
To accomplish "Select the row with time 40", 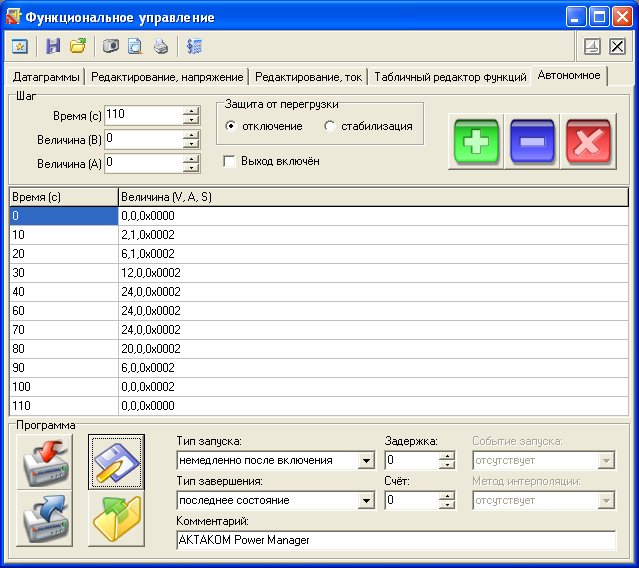I will (319, 292).
